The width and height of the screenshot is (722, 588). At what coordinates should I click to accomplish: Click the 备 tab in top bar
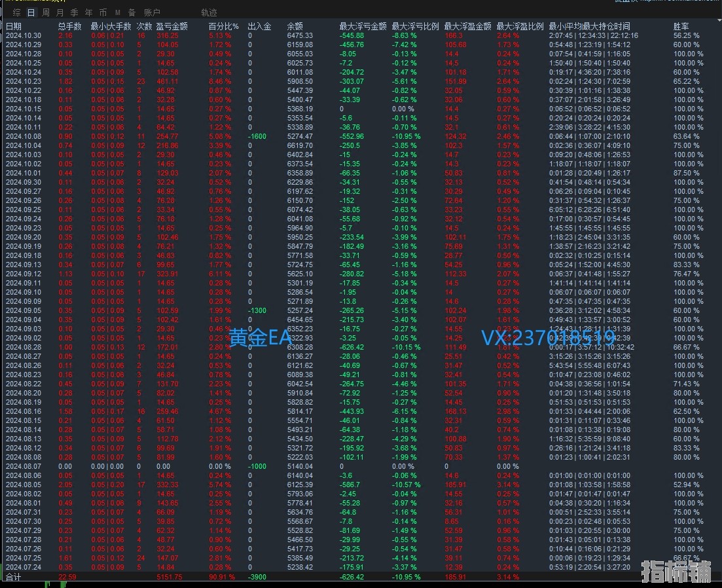pyautogui.click(x=132, y=12)
